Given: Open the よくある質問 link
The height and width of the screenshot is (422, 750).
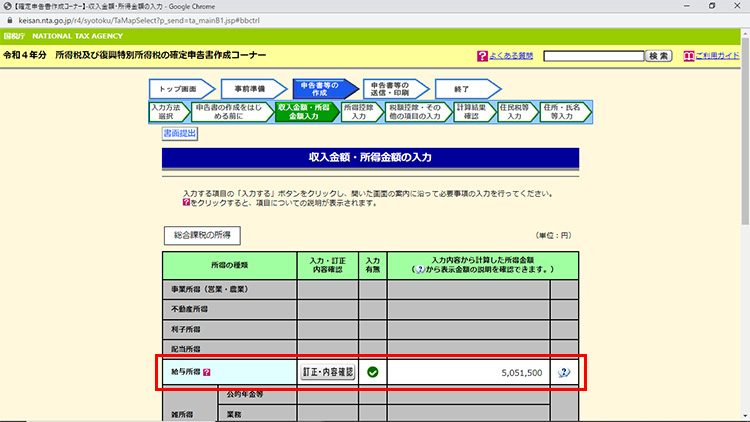Looking at the screenshot, I should point(512,56).
